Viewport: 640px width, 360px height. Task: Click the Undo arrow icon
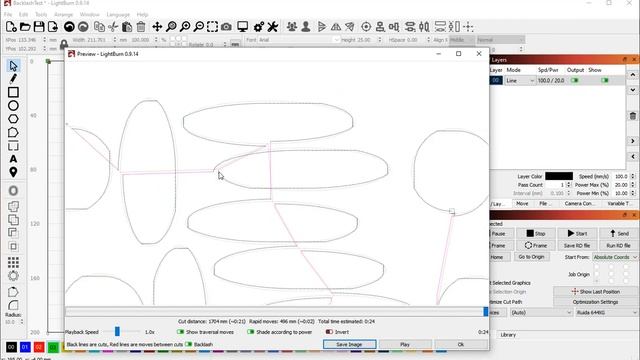[x=69, y=27]
